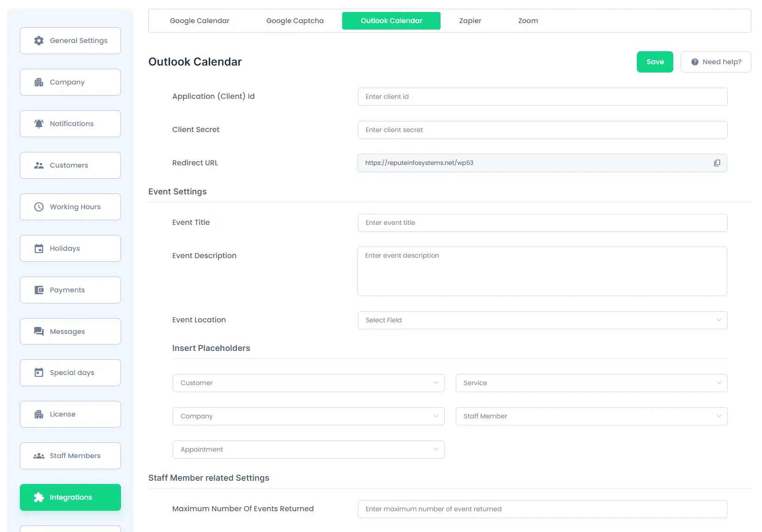Image resolution: width=762 pixels, height=532 pixels.
Task: Click the Integrations puzzle piece icon
Action: point(39,497)
